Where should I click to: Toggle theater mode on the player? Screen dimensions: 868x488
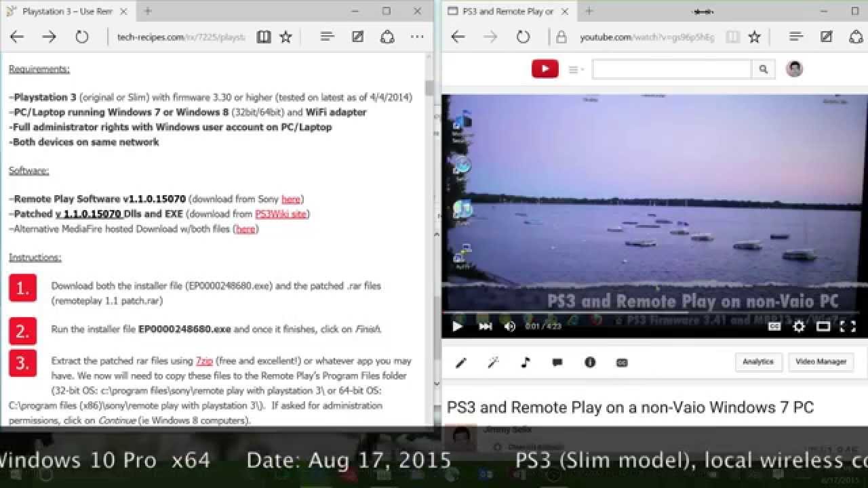(x=823, y=326)
